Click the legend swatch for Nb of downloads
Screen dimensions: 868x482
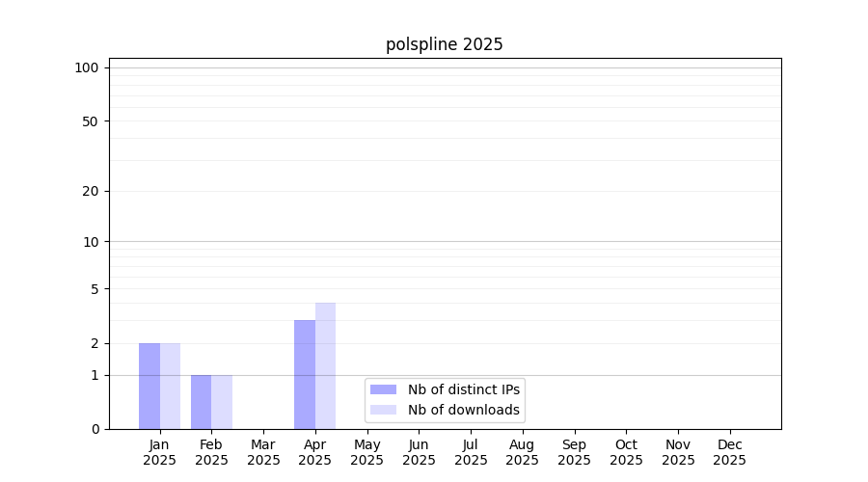tap(383, 410)
